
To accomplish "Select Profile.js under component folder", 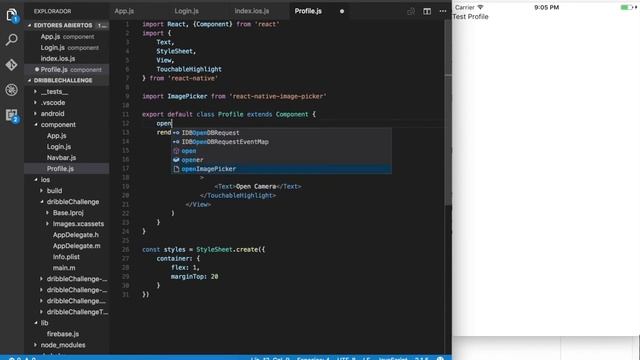I will 67,169.
